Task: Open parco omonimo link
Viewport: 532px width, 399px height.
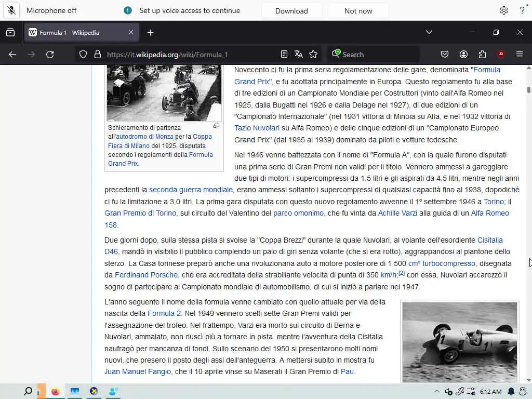Action: pos(299,213)
